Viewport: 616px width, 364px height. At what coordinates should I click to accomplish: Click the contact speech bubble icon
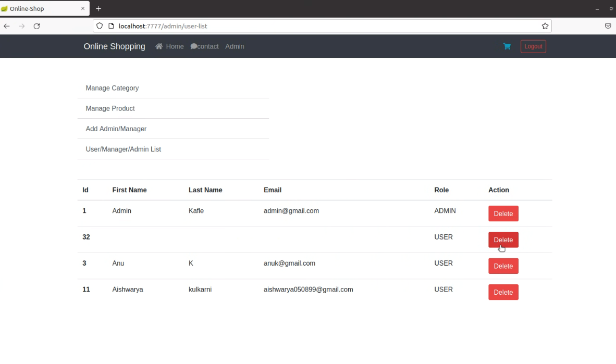pyautogui.click(x=193, y=46)
